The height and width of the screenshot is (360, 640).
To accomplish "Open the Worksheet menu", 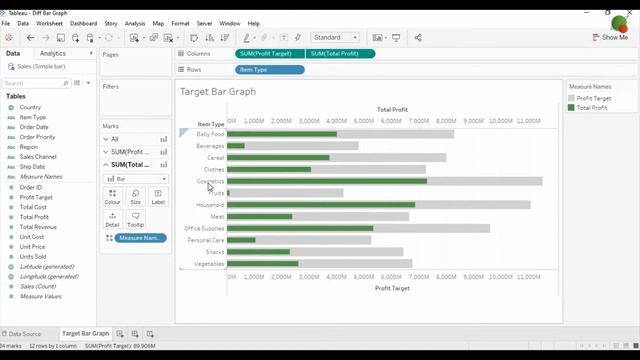I will coord(49,24).
